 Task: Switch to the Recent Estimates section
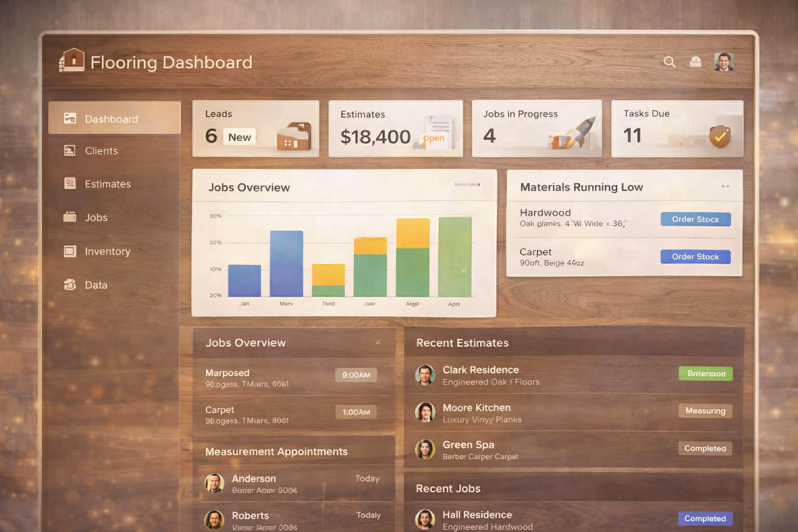click(461, 343)
